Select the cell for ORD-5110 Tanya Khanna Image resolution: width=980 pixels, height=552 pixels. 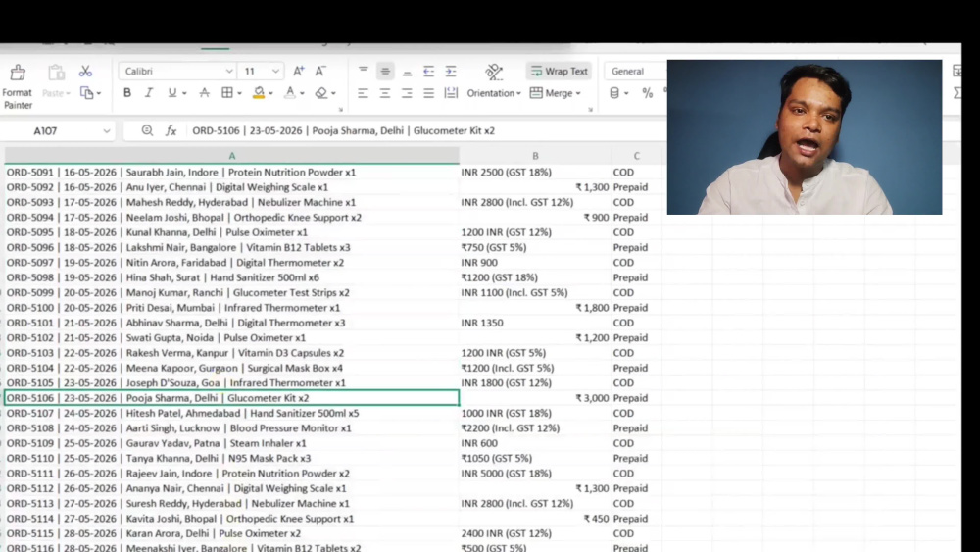click(232, 458)
